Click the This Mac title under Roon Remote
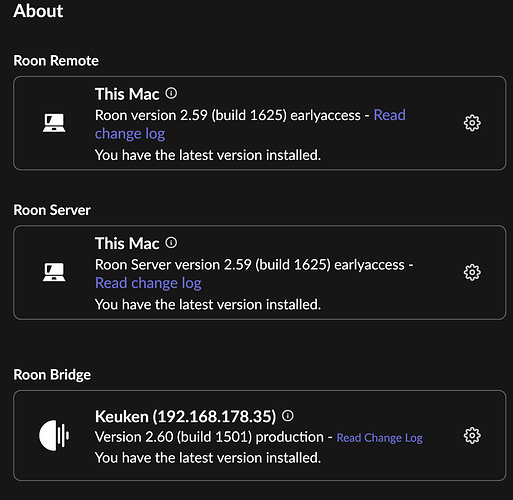This screenshot has width=513, height=500. 127,94
